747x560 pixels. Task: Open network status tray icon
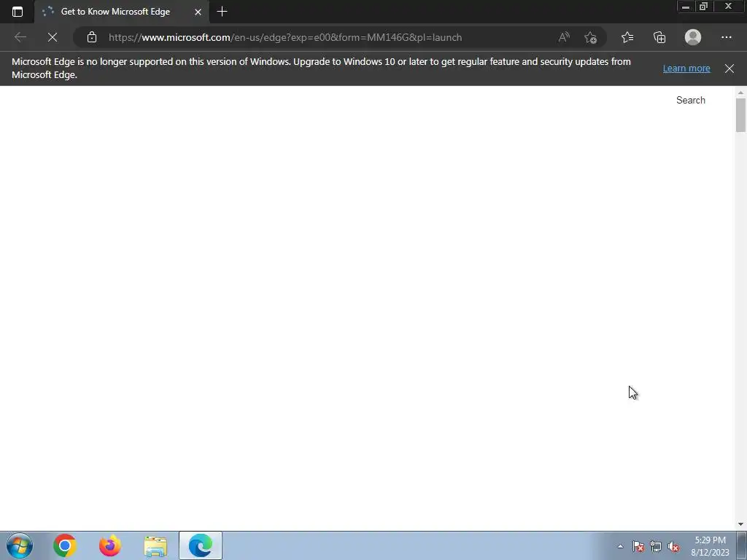pyautogui.click(x=656, y=546)
